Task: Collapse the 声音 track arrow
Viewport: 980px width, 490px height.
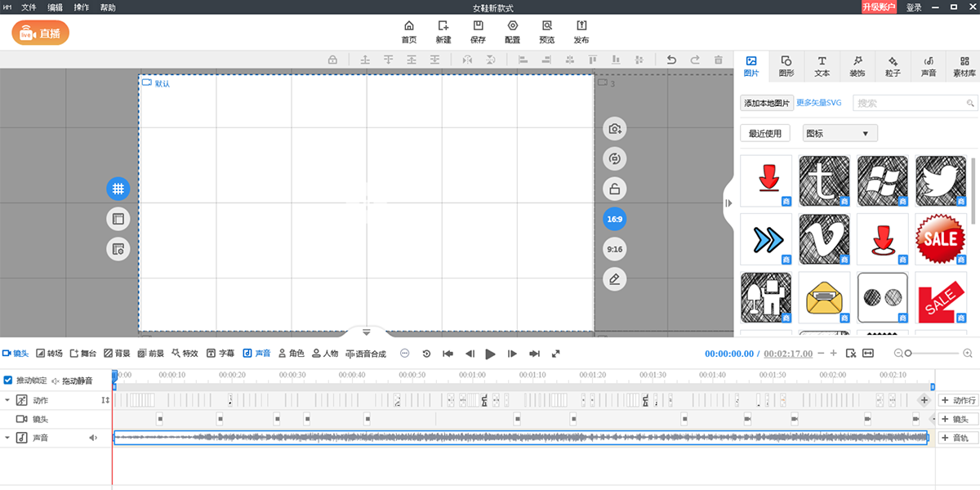Action: 7,438
